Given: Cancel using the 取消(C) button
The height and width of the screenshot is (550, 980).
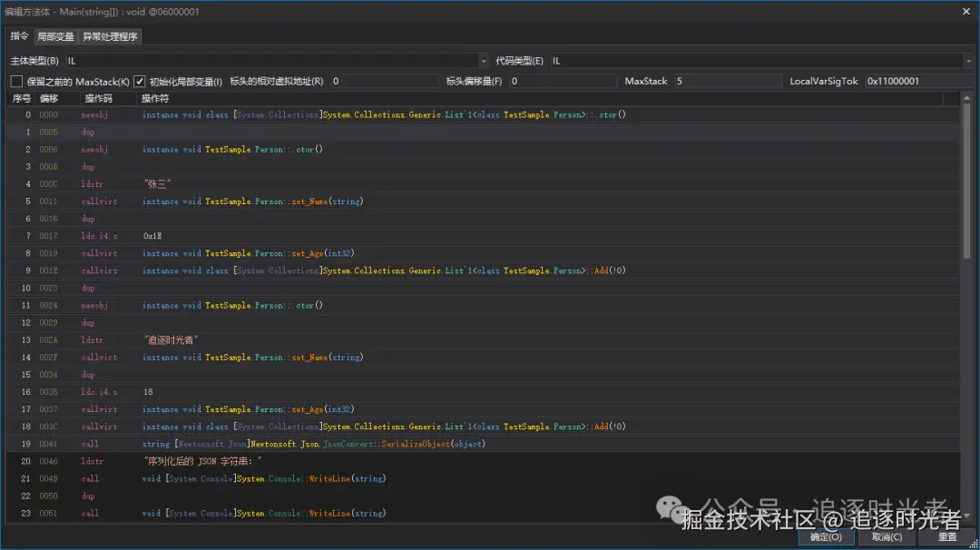Looking at the screenshot, I should (x=887, y=537).
